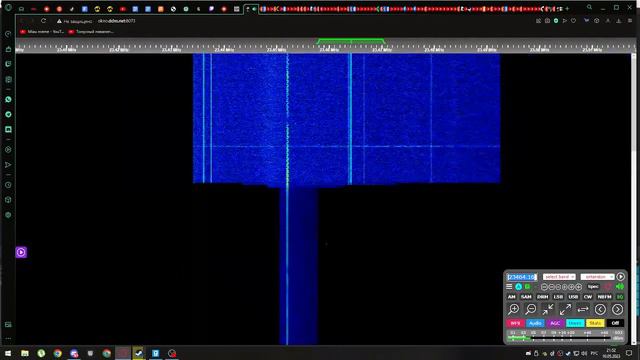The height and width of the screenshot is (360, 640).
Task: Click the max zoom-out outward arrows icon
Action: pos(565,309)
